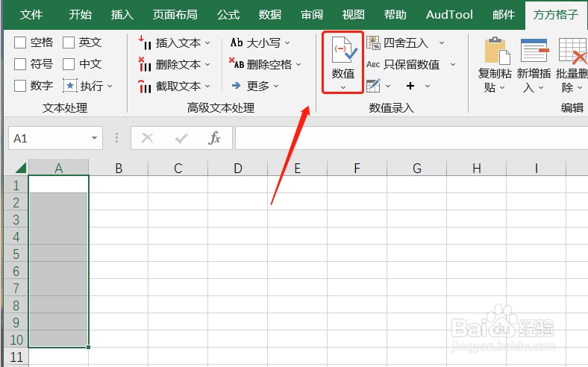Viewport: 588px width, 367px height.
Task: Expand the pencil-sheet icon dropdown arrow
Action: point(388,87)
